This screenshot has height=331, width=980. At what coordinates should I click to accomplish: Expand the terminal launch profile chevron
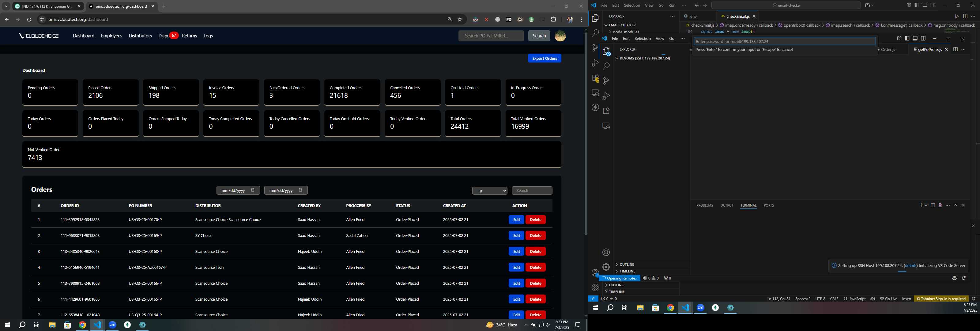coord(926,205)
